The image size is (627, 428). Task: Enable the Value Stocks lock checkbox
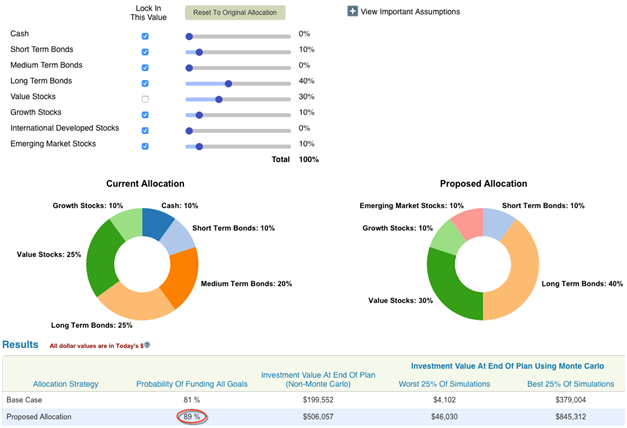click(145, 99)
